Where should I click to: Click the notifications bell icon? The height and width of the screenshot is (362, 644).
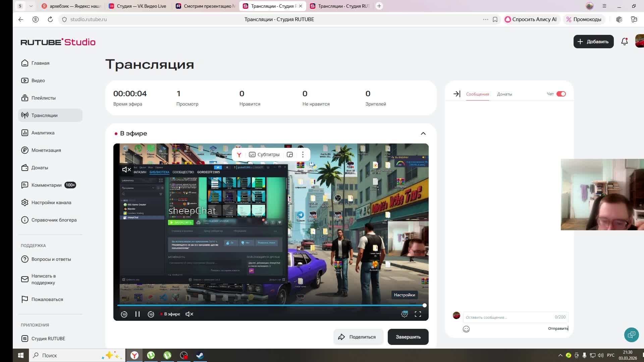(x=624, y=42)
